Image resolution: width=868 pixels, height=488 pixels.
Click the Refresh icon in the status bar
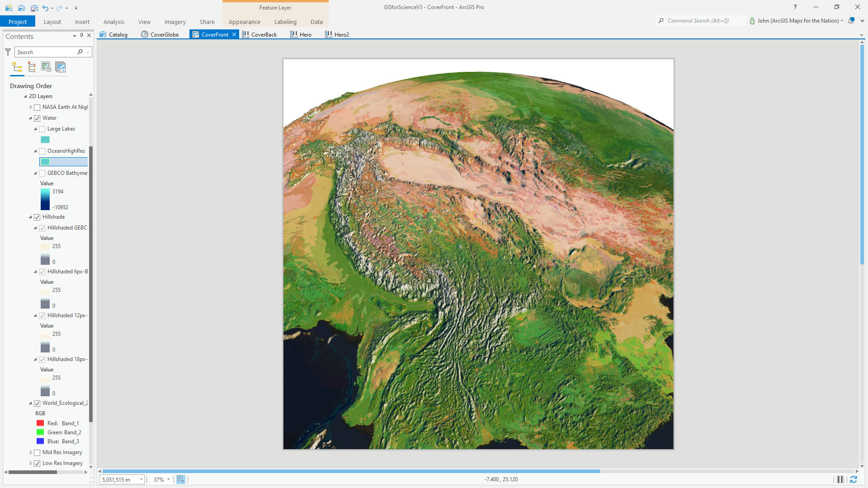point(854,479)
